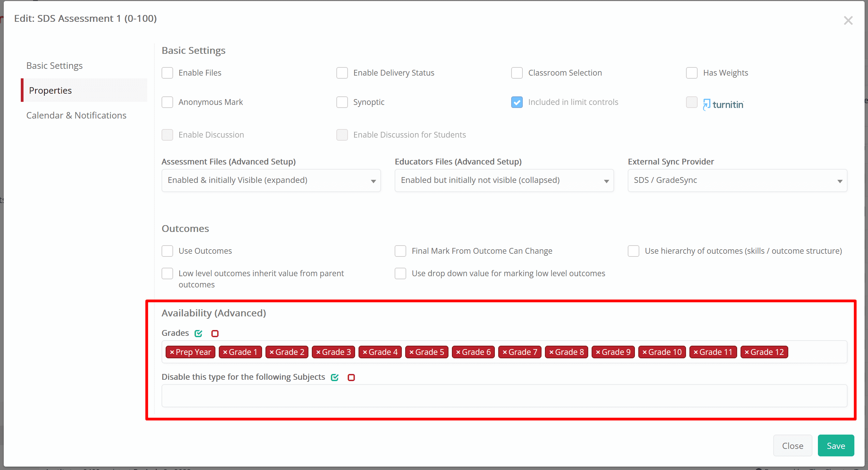
Task: Remove the Grade 11 tag
Action: pyautogui.click(x=696, y=352)
